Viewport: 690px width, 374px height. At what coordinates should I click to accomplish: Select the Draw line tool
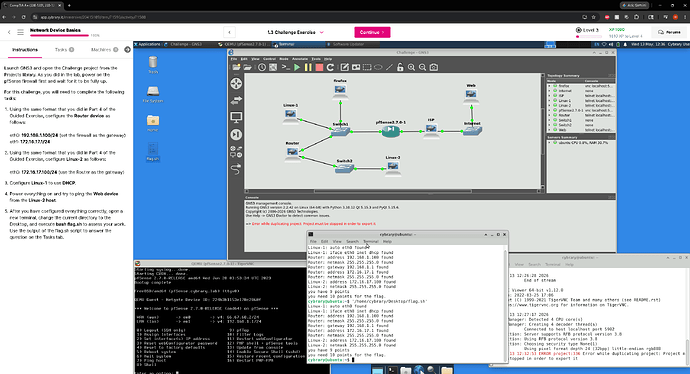[x=389, y=67]
